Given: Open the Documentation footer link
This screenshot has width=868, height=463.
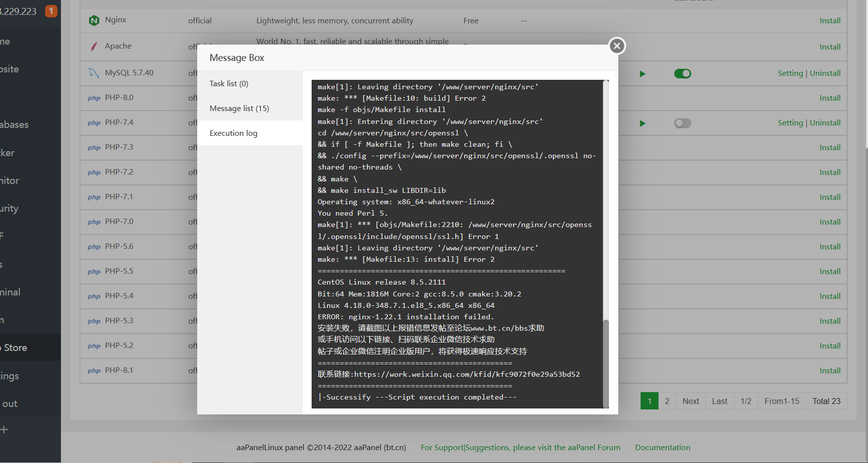Looking at the screenshot, I should coord(662,447).
